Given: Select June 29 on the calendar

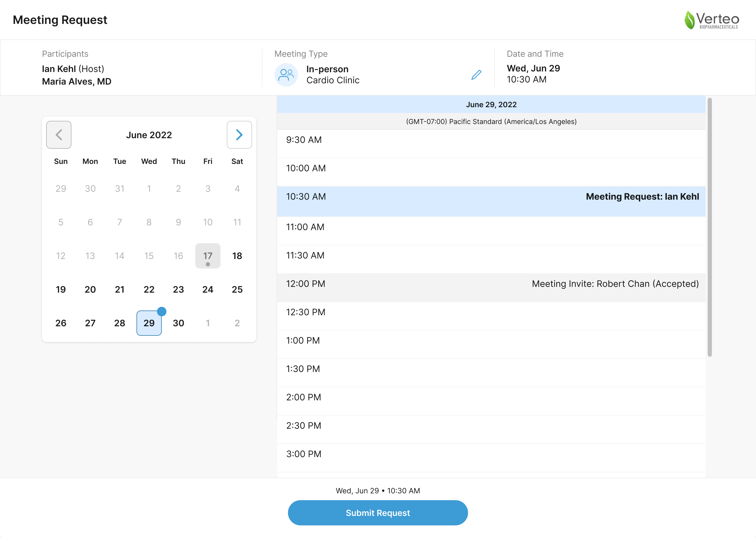Looking at the screenshot, I should 149,323.
